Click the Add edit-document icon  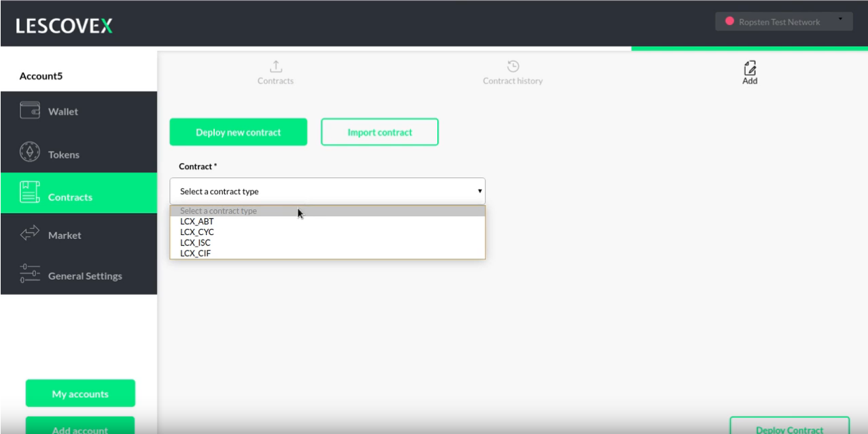750,67
